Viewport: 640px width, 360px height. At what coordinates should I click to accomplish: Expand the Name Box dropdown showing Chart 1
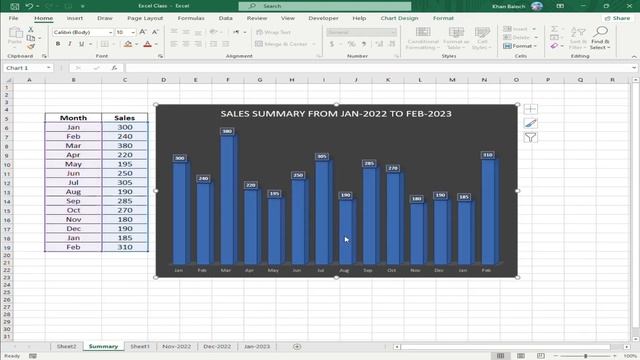pos(49,68)
